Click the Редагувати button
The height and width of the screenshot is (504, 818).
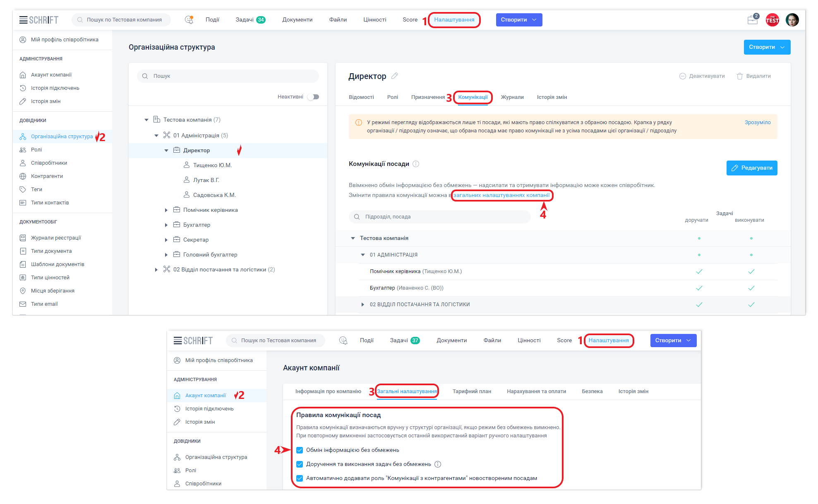(x=751, y=168)
